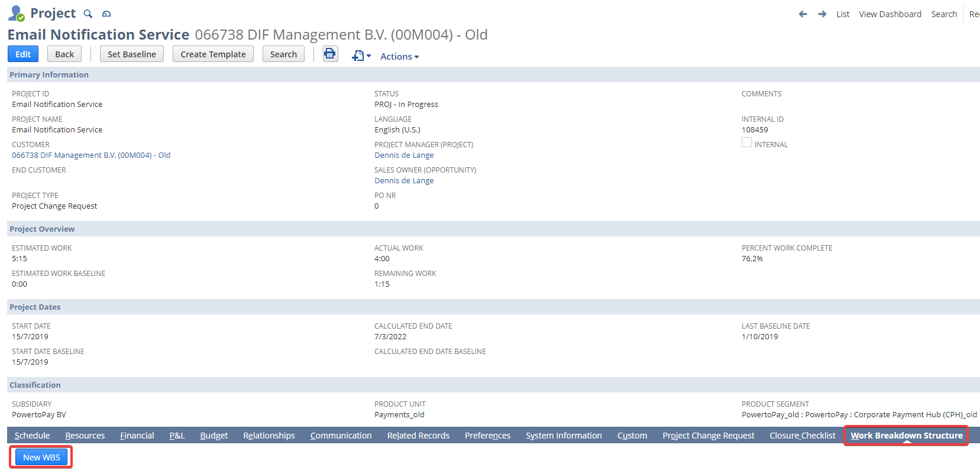Click the blue Edit button
This screenshot has height=474, width=980.
(23, 54)
